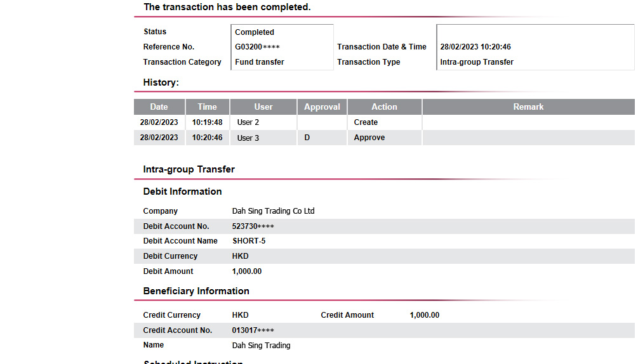Click the Time column header
This screenshot has width=638, height=364.
pyautogui.click(x=208, y=107)
